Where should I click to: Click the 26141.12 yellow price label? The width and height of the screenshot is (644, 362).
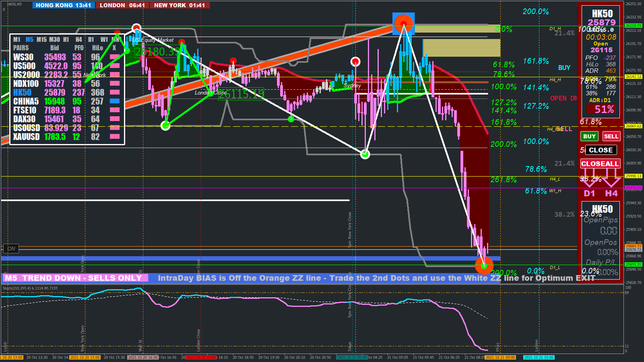(634, 77)
